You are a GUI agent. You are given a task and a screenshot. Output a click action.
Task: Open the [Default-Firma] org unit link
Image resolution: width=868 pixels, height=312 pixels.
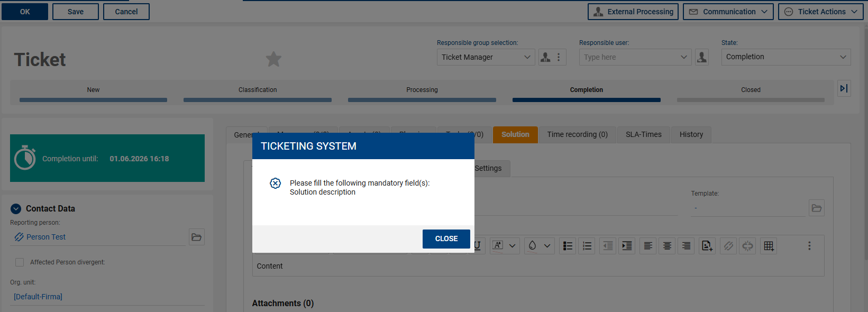(x=38, y=297)
